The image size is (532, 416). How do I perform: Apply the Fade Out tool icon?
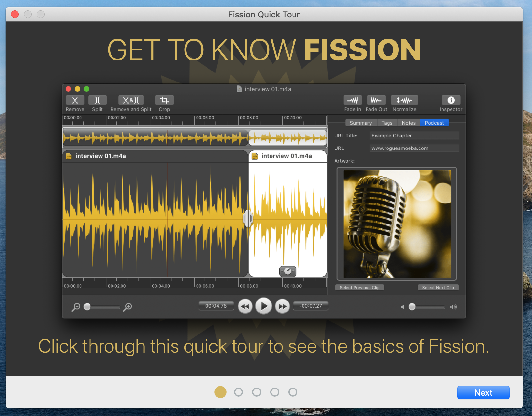(376, 100)
